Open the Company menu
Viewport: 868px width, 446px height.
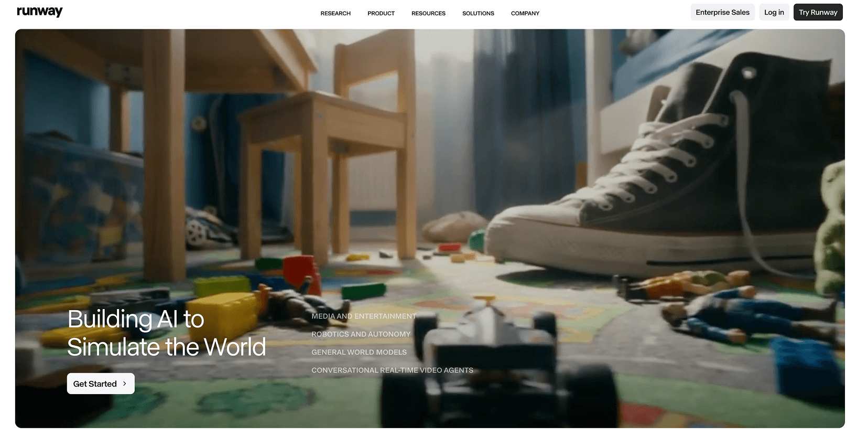(x=525, y=13)
